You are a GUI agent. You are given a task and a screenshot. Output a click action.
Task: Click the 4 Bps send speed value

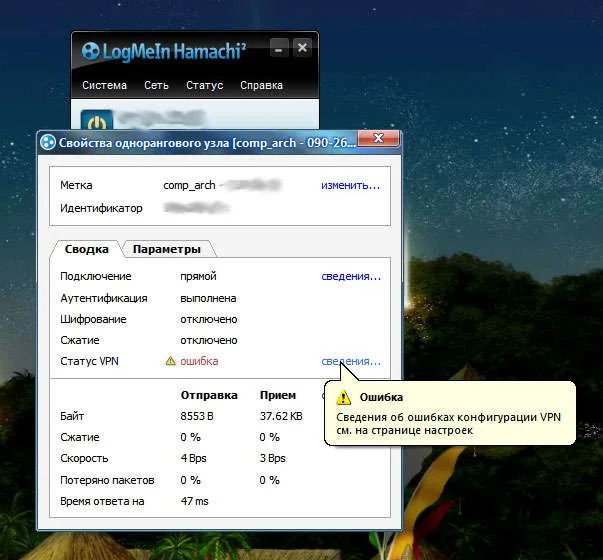[x=193, y=458]
